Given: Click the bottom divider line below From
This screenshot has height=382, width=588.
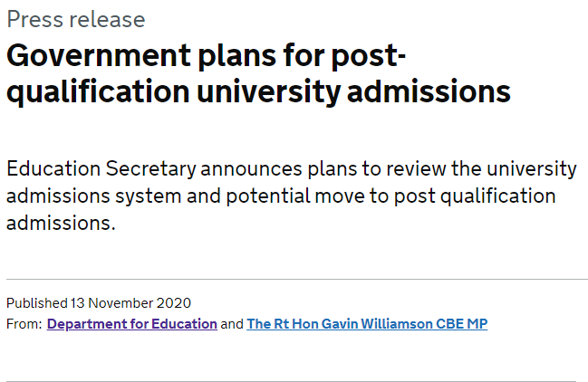Looking at the screenshot, I should click(292, 381).
